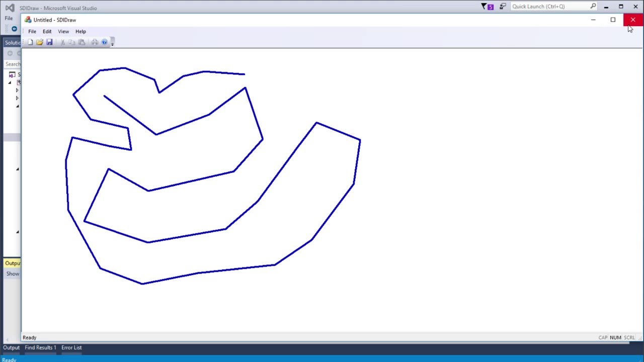Image resolution: width=644 pixels, height=362 pixels.
Task: Open the File menu in SDIDraw
Action: [x=32, y=31]
